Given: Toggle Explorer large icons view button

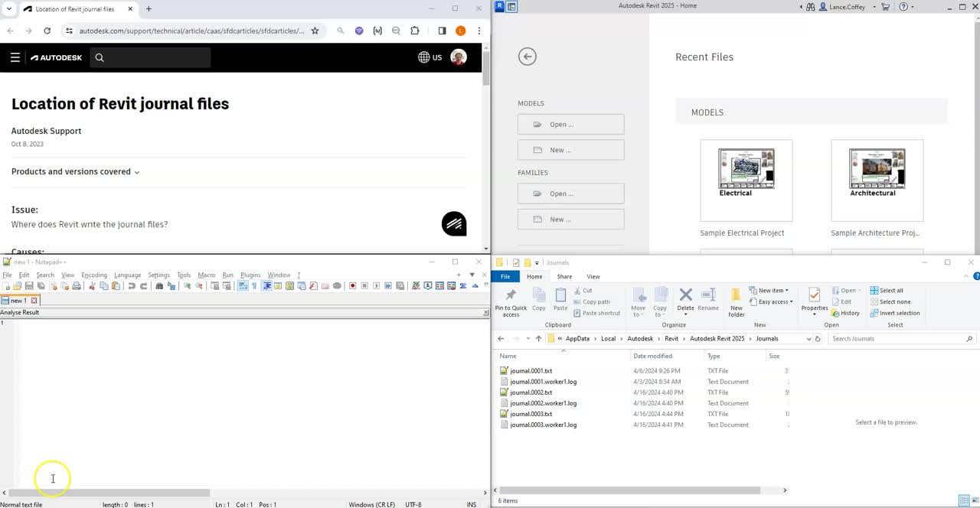Looking at the screenshot, I should point(975,500).
